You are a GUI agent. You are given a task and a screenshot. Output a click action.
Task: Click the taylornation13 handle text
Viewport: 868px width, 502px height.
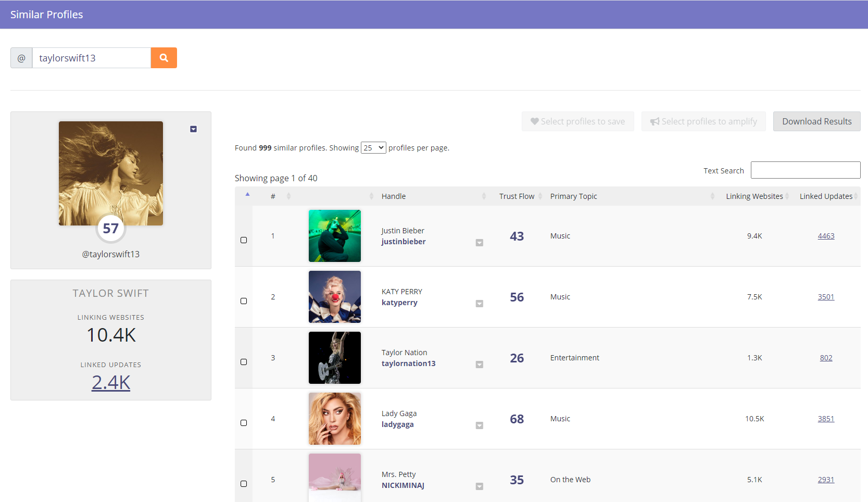pyautogui.click(x=409, y=363)
